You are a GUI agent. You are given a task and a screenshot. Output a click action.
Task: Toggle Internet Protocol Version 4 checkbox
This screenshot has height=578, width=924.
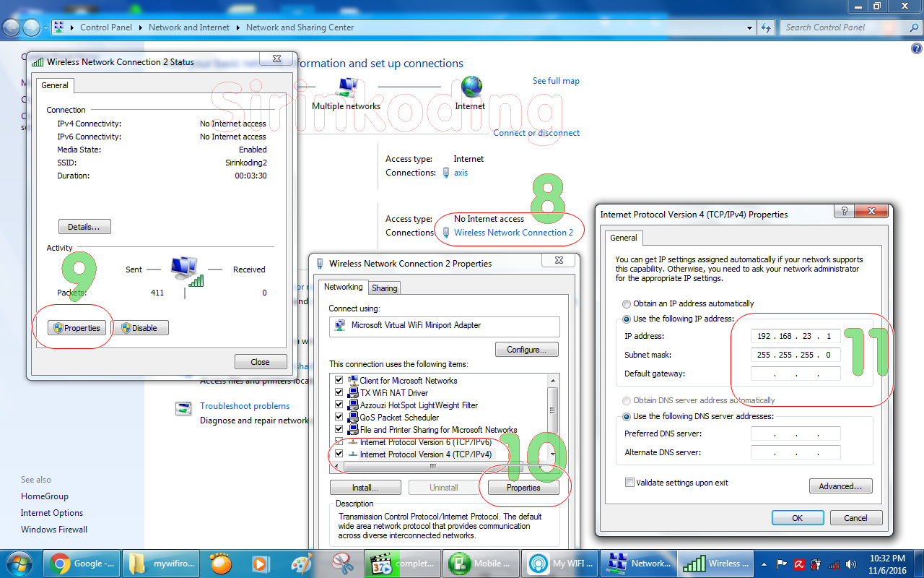tap(339, 454)
